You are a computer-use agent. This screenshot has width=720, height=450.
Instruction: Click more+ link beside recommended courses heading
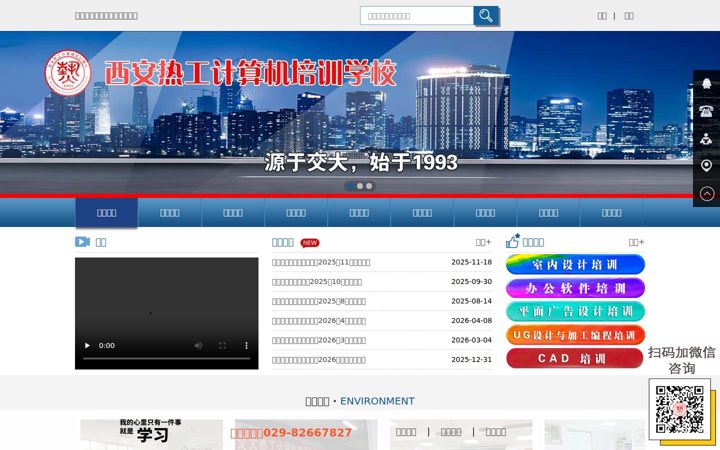click(636, 242)
